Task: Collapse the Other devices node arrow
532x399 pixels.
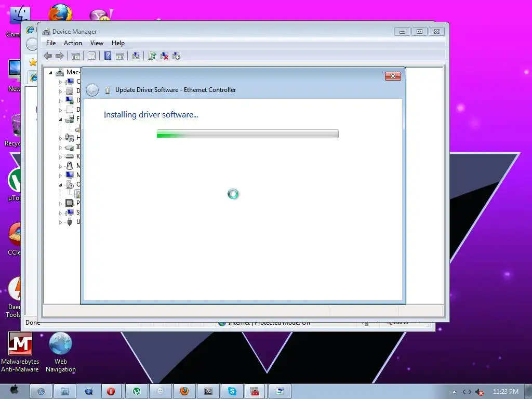Action: (60, 185)
